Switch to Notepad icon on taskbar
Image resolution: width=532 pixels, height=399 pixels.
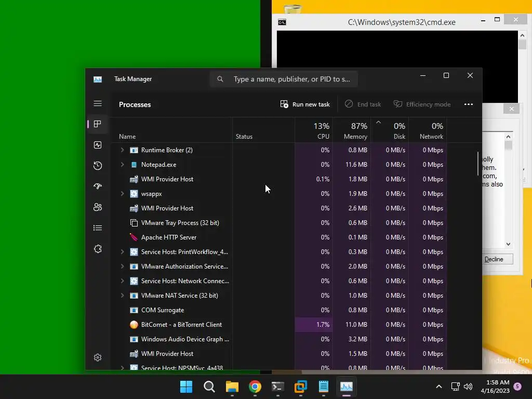pyautogui.click(x=323, y=387)
